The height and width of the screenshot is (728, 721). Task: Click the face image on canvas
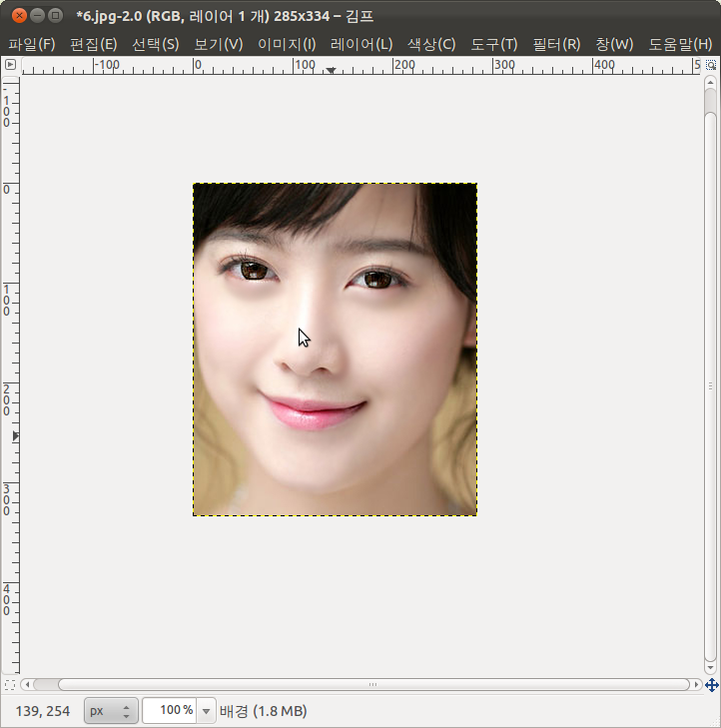[x=335, y=350]
